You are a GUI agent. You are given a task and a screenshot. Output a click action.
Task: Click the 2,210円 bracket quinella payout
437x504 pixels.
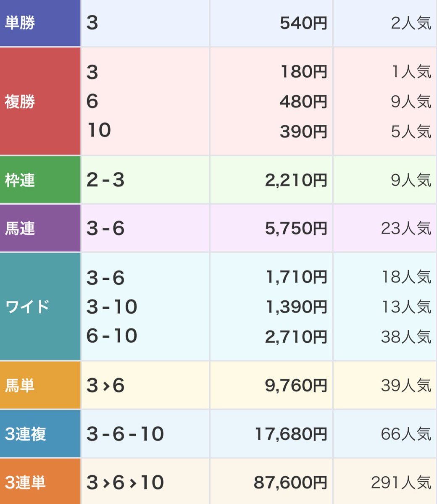tap(296, 180)
